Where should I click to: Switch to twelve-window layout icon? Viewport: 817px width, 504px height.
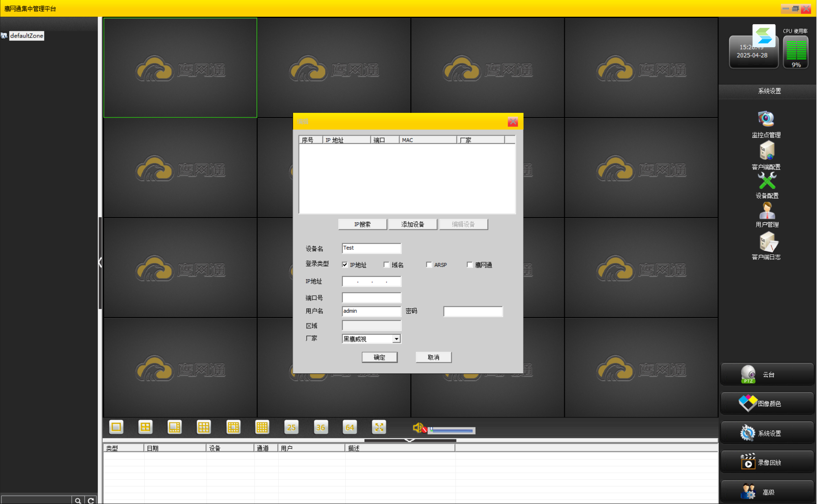[x=233, y=427]
